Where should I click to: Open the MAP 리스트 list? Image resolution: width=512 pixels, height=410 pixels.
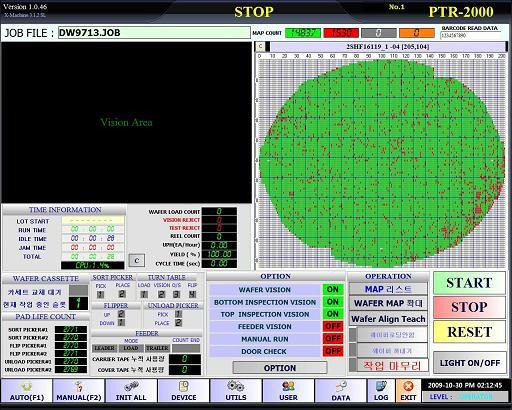click(388, 289)
